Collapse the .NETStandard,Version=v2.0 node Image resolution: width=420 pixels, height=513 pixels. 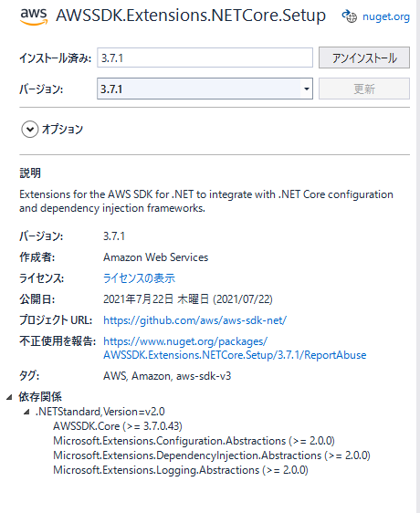(x=26, y=412)
